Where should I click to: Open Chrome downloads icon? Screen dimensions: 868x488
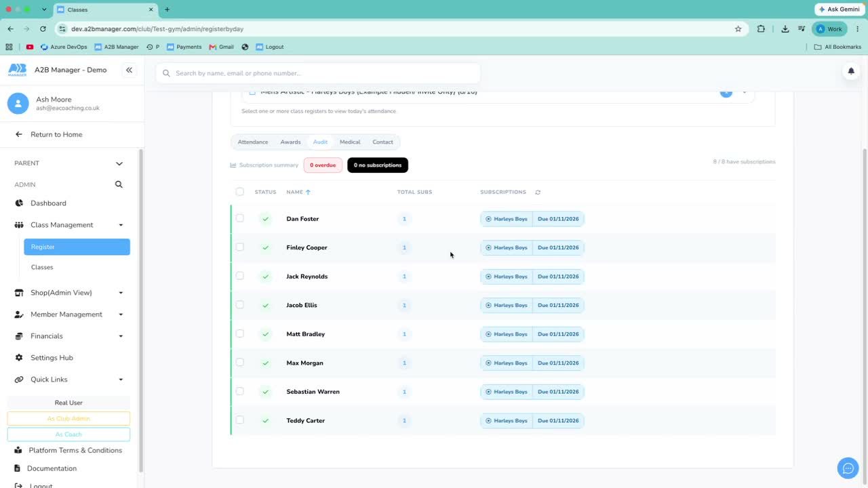click(x=785, y=29)
